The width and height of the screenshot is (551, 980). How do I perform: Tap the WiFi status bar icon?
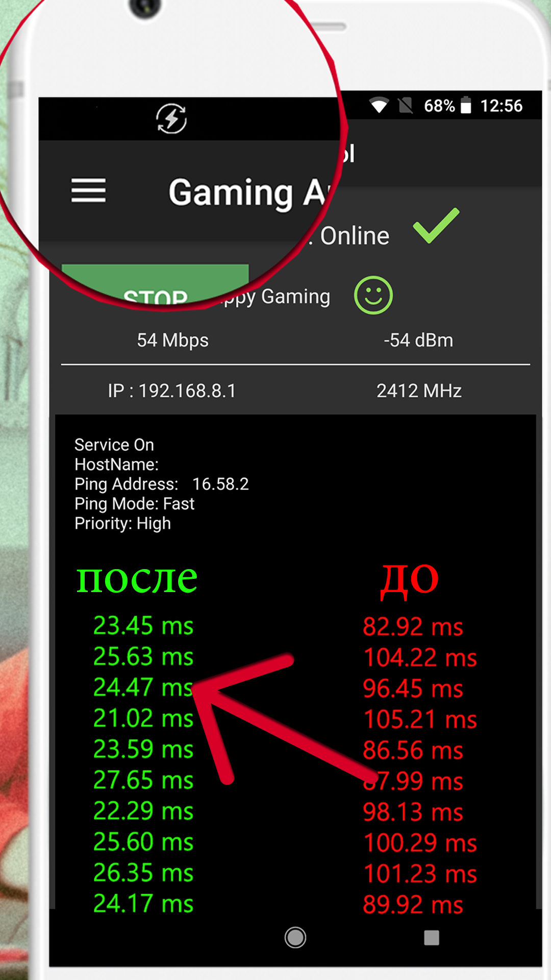click(379, 105)
